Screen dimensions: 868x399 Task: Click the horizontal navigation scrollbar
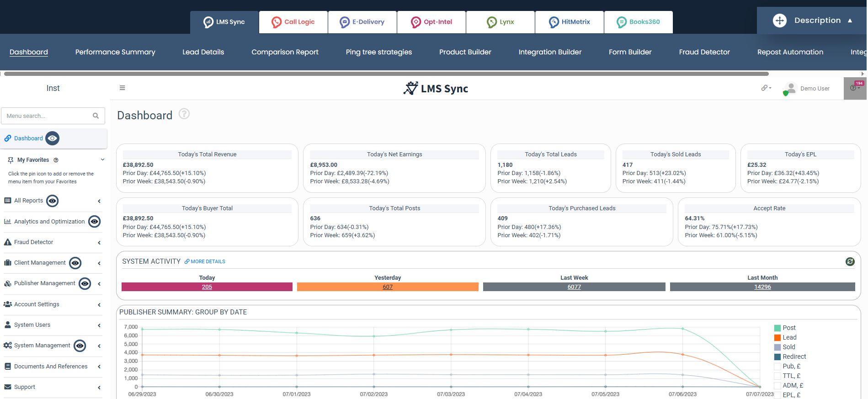coord(386,74)
